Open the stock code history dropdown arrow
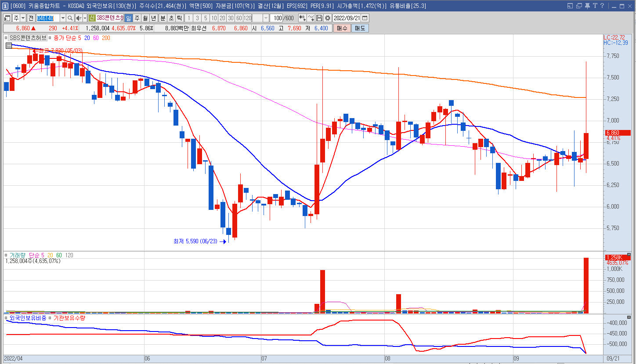Screen dimensions: 636x364 [x=63, y=18]
